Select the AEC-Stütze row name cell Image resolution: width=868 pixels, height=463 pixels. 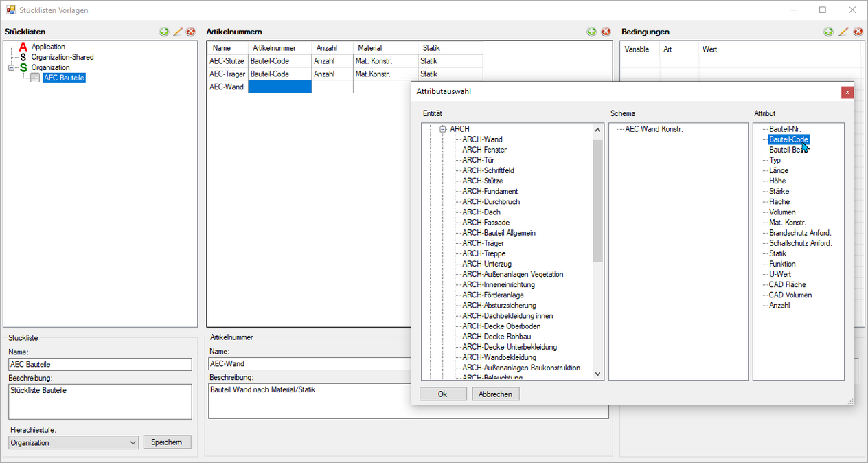(227, 61)
